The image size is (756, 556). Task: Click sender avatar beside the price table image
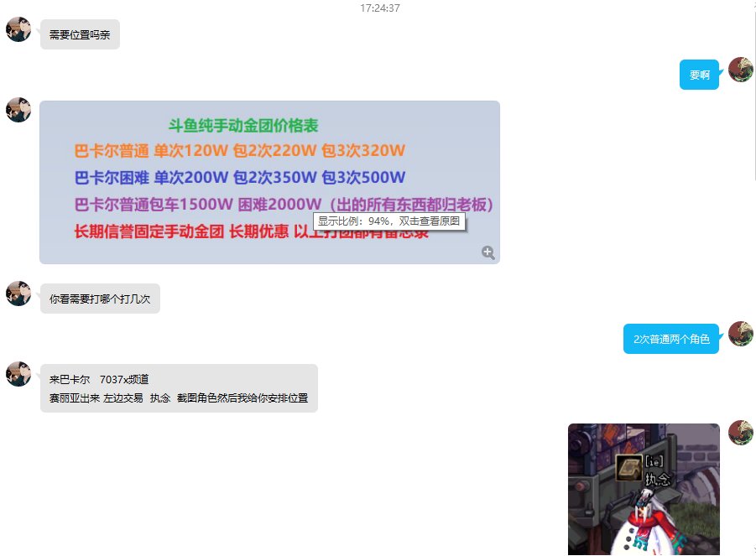click(18, 110)
